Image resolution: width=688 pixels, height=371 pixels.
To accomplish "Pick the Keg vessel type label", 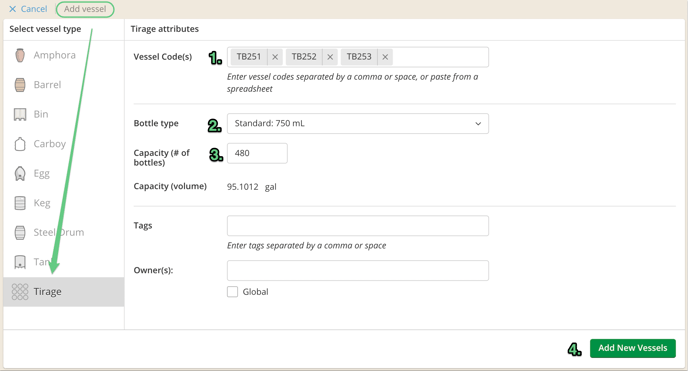I will click(42, 203).
